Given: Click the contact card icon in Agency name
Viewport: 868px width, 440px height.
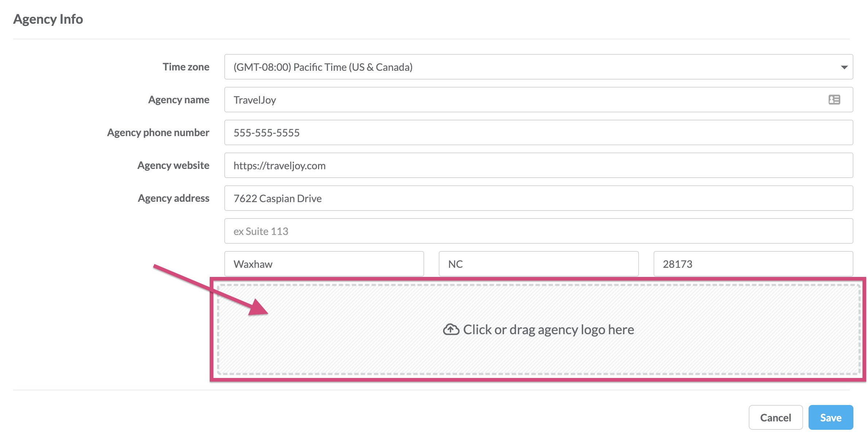Looking at the screenshot, I should click(834, 100).
